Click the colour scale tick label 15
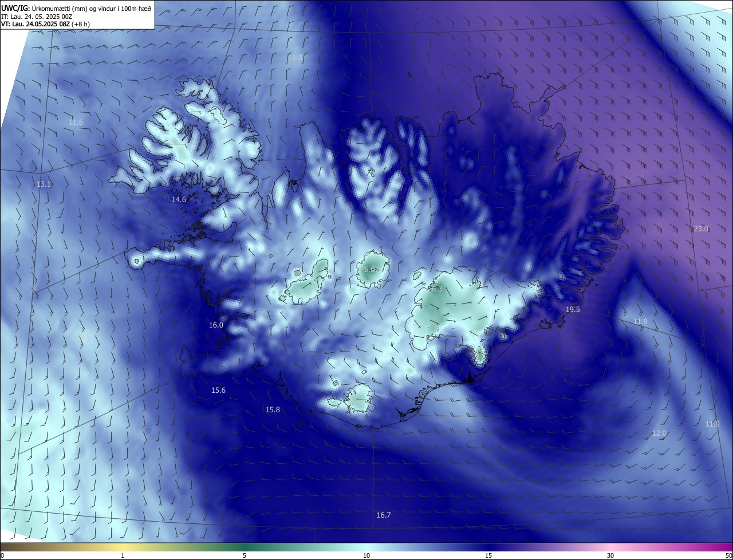 tap(488, 556)
